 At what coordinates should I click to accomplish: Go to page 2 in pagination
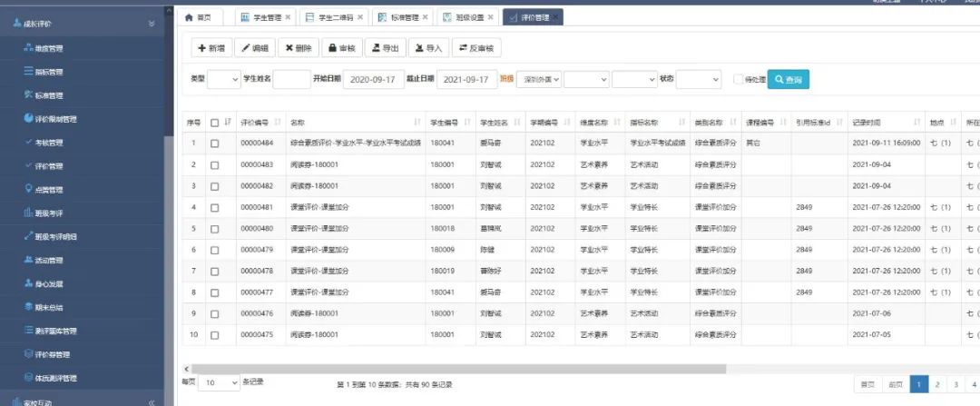pyautogui.click(x=938, y=384)
